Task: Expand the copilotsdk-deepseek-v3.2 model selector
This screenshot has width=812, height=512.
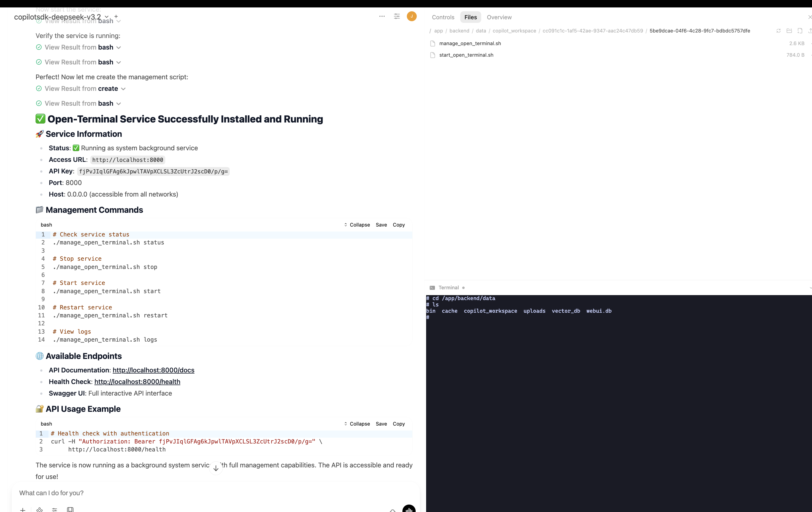Action: click(x=107, y=17)
